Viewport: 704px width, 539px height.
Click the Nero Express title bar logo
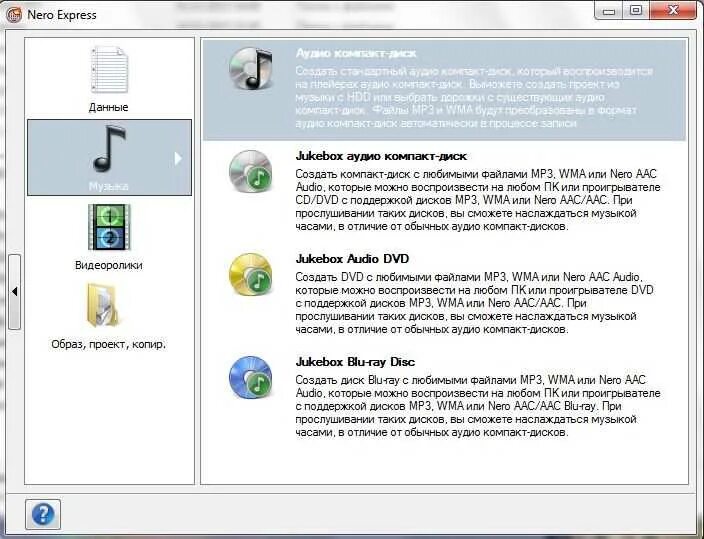[x=13, y=15]
